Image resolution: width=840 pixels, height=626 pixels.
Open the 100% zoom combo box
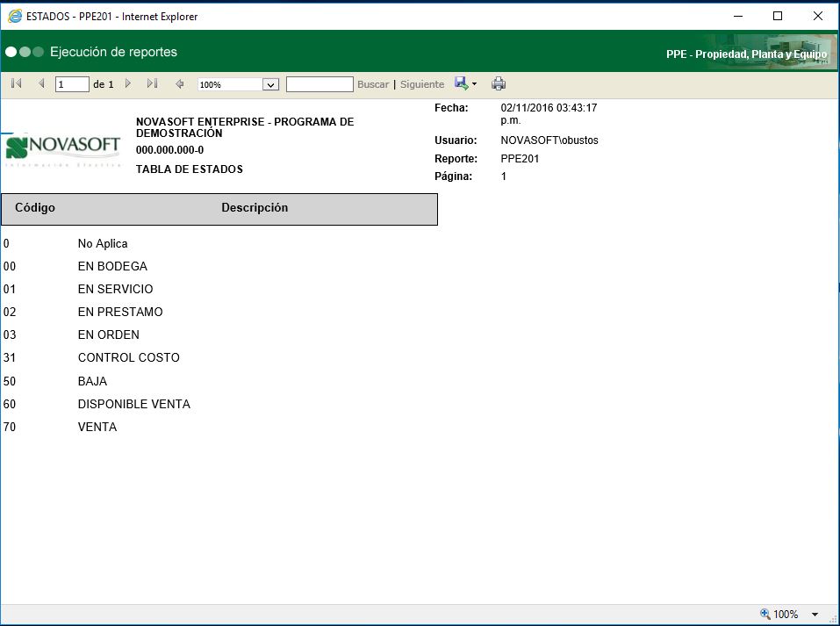pyautogui.click(x=239, y=84)
